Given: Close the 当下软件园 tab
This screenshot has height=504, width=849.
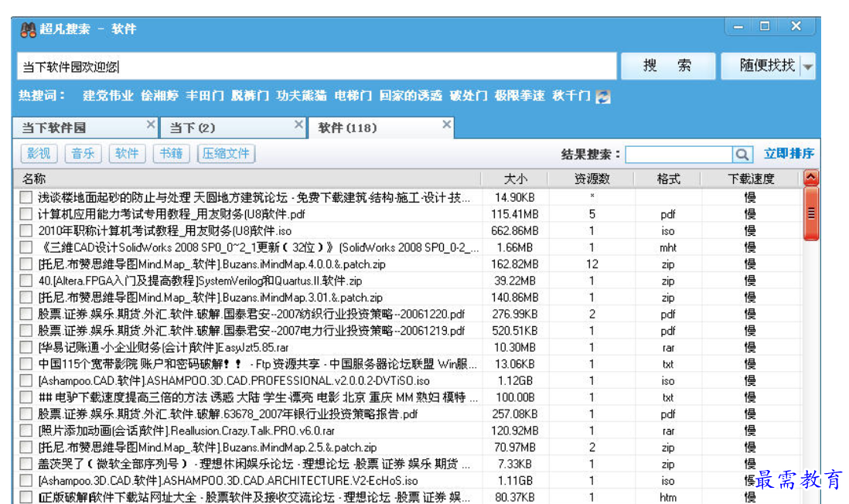Looking at the screenshot, I should [151, 124].
